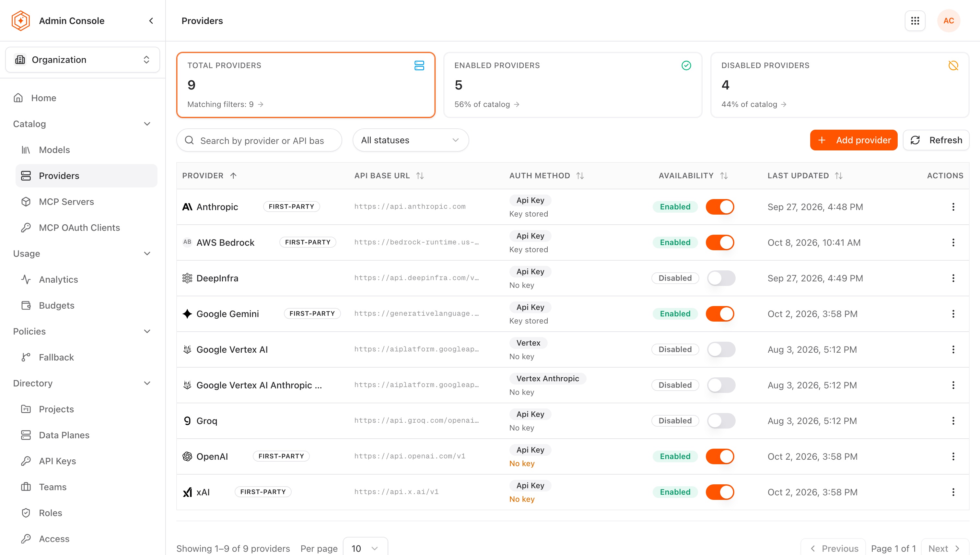This screenshot has width=980, height=555.
Task: Open MCP Servers in the sidebar
Action: point(86,202)
